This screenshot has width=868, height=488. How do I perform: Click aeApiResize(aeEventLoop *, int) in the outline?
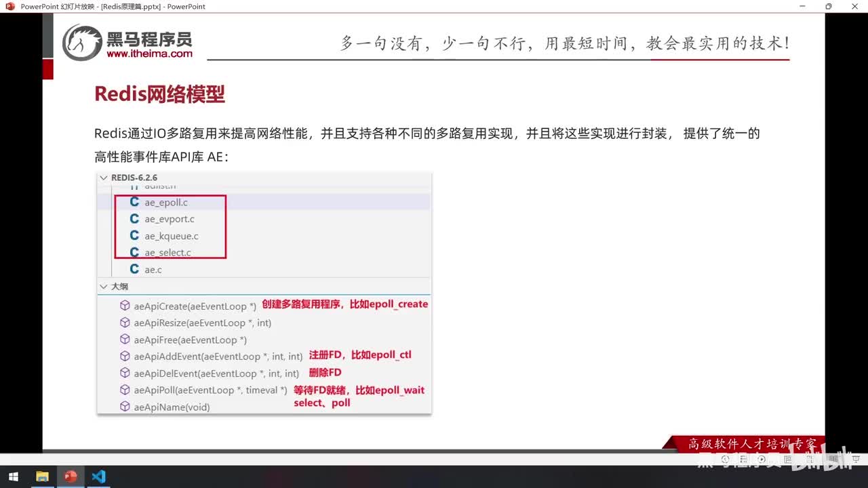[203, 323]
